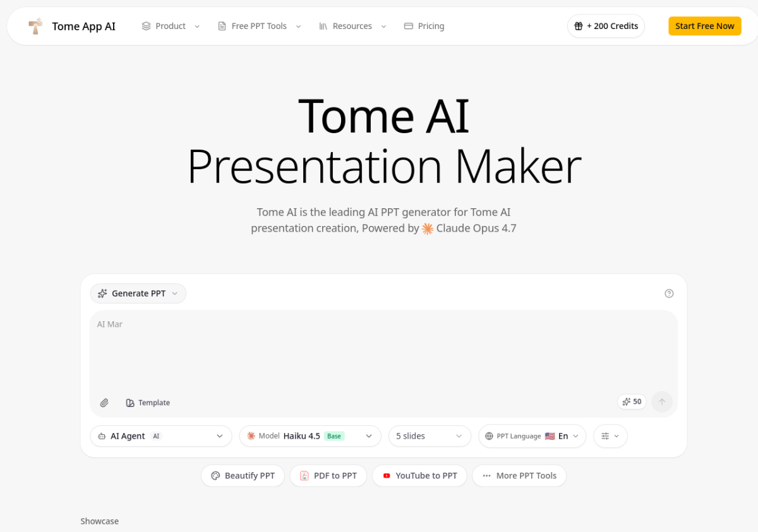Click the Showcase heading text
The height and width of the screenshot is (532, 758).
coord(99,521)
